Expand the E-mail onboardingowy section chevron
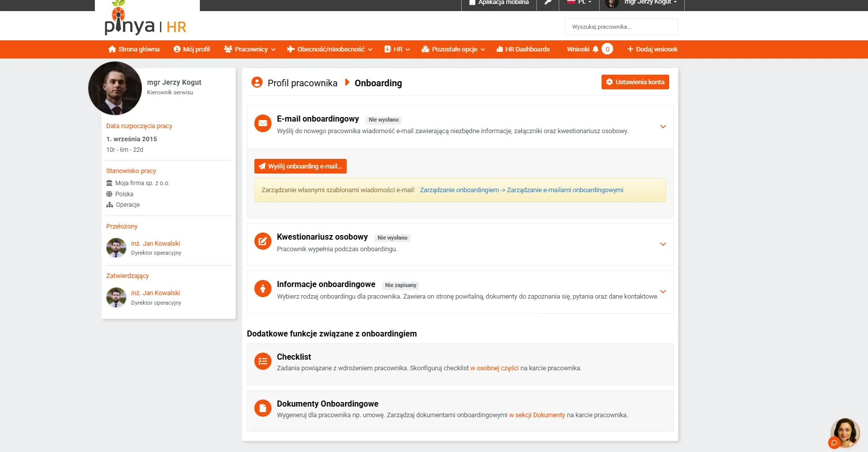This screenshot has width=868, height=452. pyautogui.click(x=663, y=127)
